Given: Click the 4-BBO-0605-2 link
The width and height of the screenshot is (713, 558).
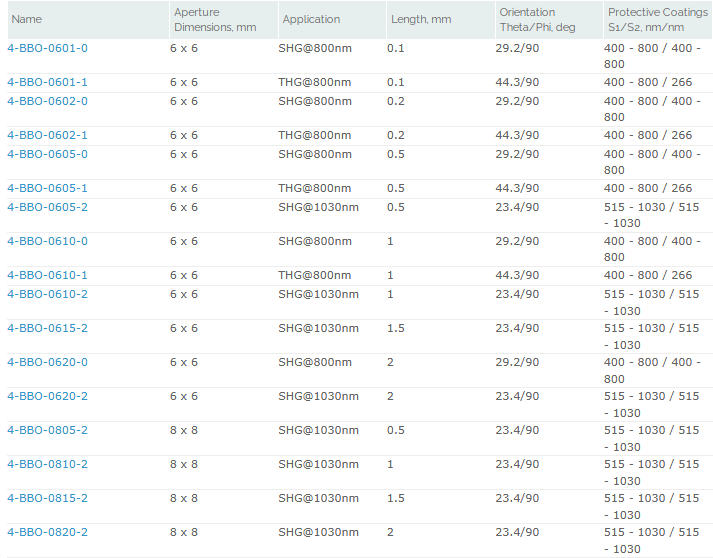Looking at the screenshot, I should (x=47, y=207).
